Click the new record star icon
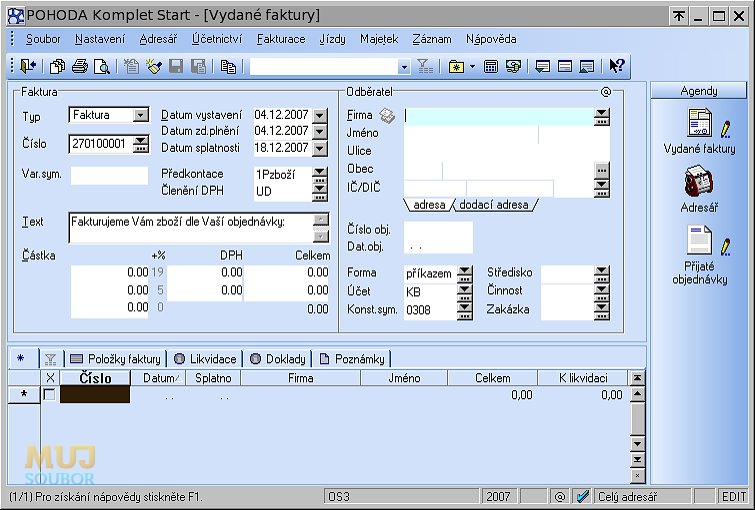The image size is (755, 510). point(131,66)
